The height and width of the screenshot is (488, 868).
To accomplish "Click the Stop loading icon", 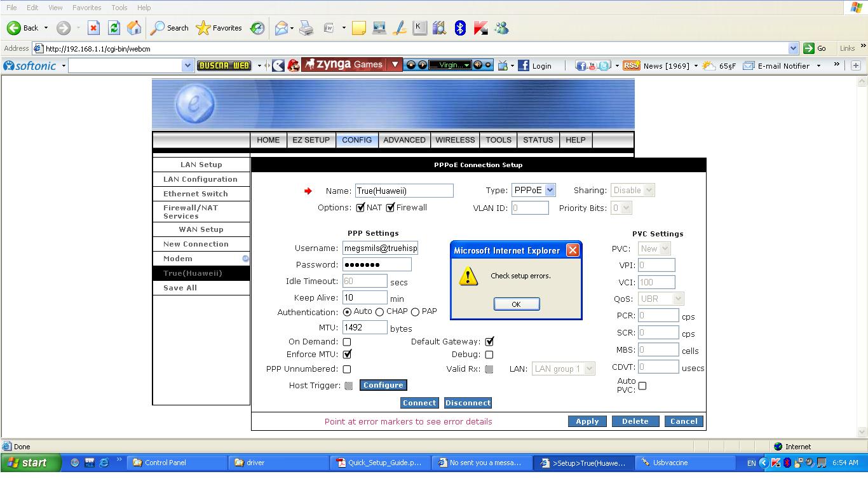I will 94,28.
